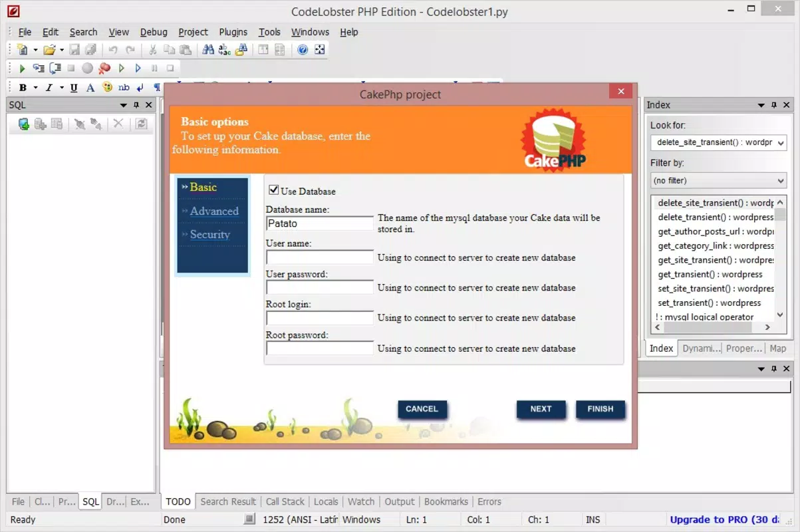Image resolution: width=800 pixels, height=532 pixels.
Task: Click the Database name input field
Action: pyautogui.click(x=320, y=223)
